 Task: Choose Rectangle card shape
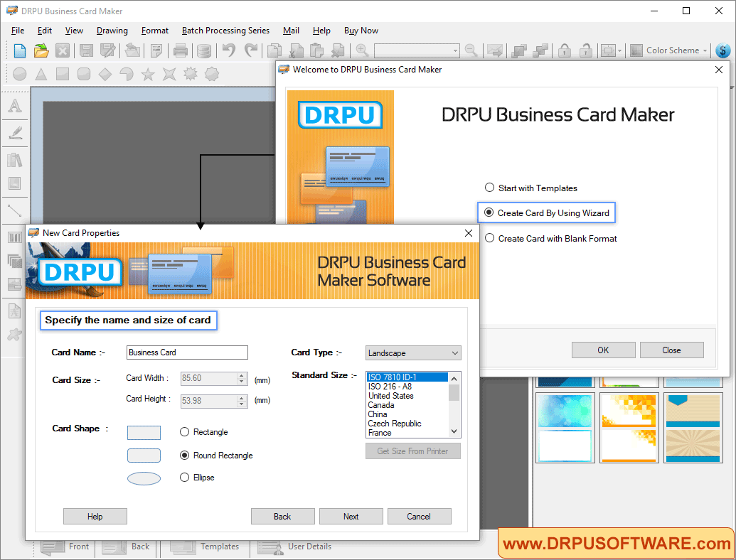pyautogui.click(x=203, y=432)
